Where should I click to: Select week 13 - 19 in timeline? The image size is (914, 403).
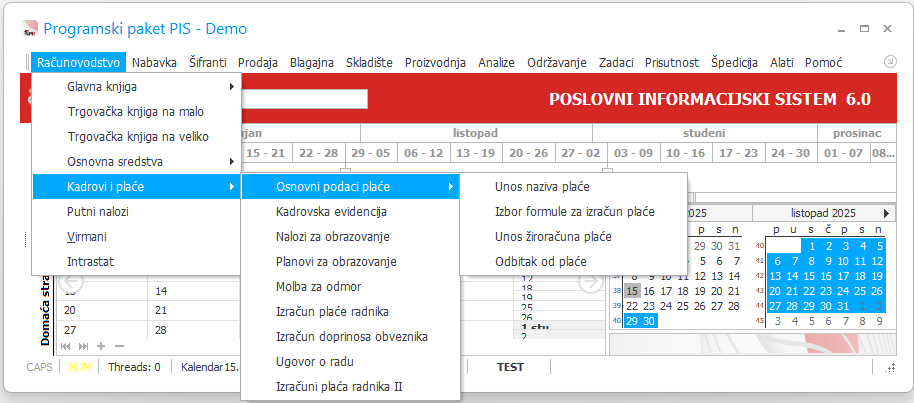(476, 153)
